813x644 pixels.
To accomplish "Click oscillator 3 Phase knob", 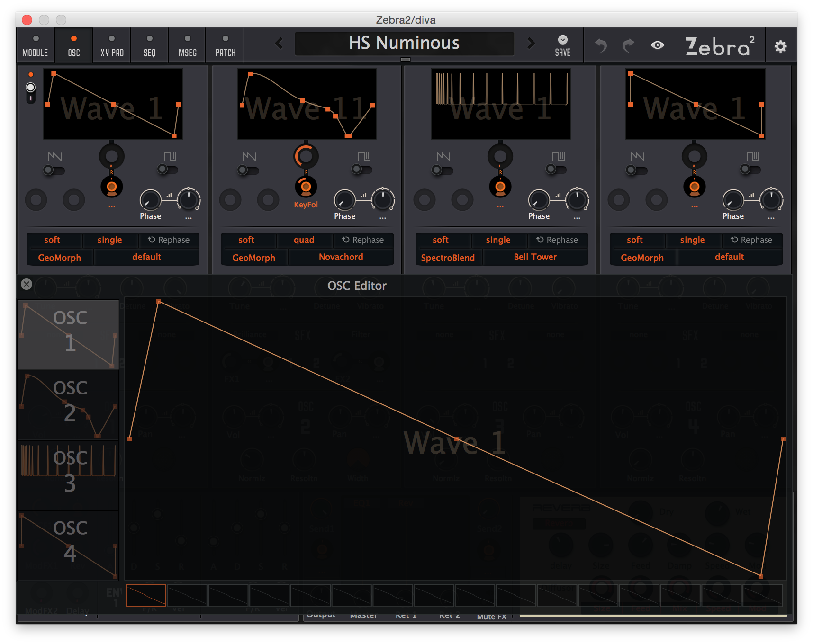I will click(539, 200).
